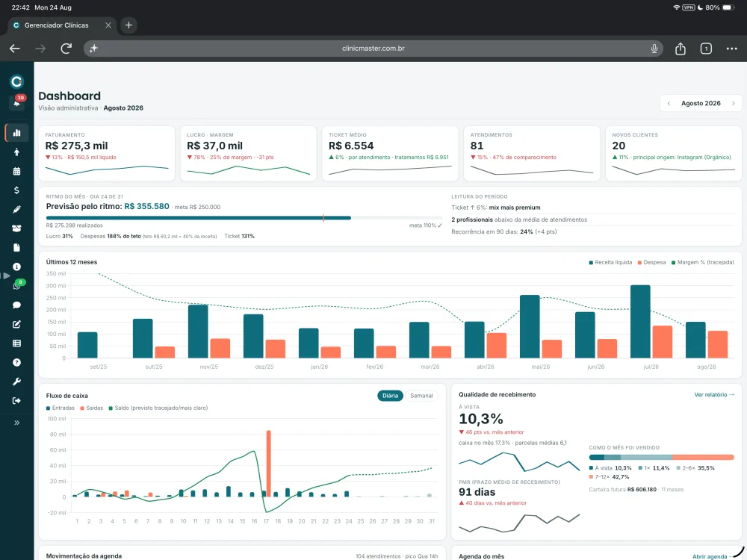Open the Faturamento R$ 275,3 mil card
This screenshot has height=560, width=747.
point(107,153)
